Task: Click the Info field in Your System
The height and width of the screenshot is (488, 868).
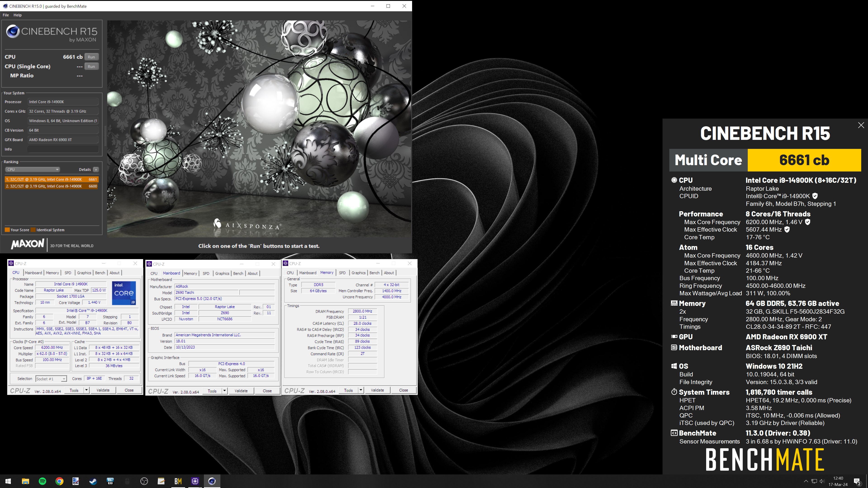Action: (63, 149)
